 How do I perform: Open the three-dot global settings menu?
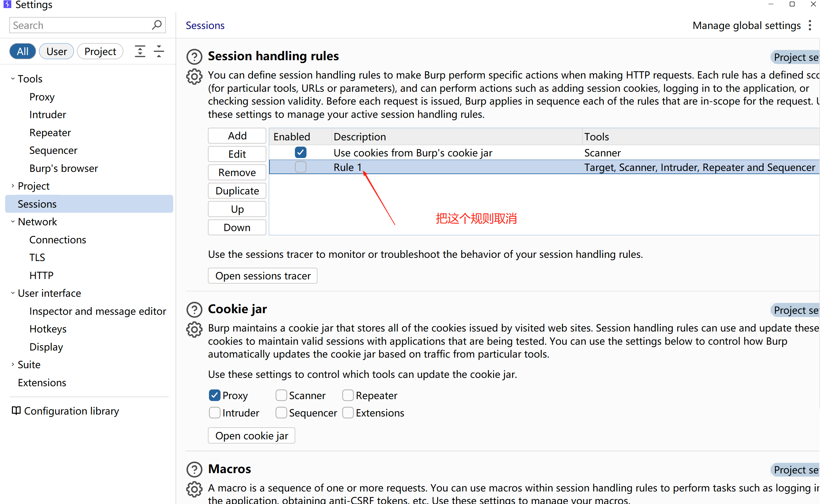click(810, 25)
